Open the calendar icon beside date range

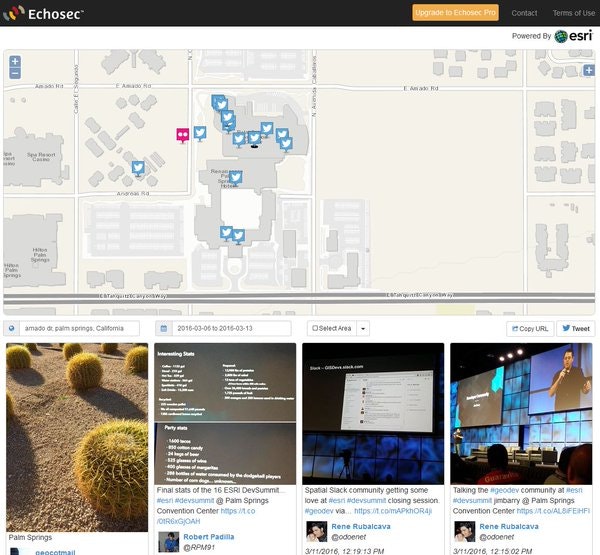coord(163,328)
